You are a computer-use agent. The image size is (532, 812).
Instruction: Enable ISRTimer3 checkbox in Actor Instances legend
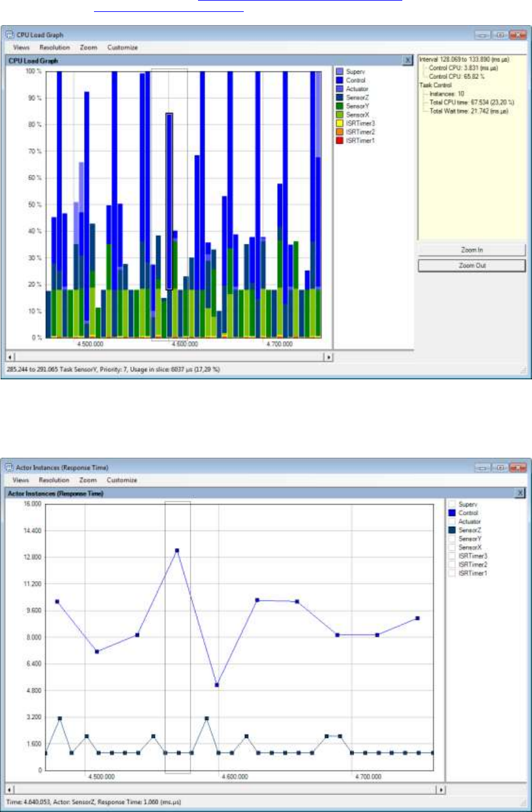pyautogui.click(x=452, y=556)
